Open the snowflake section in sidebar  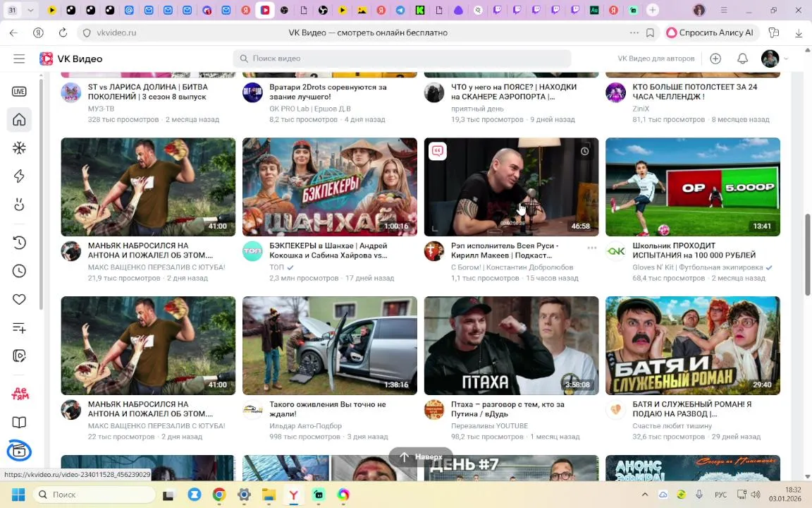click(19, 148)
